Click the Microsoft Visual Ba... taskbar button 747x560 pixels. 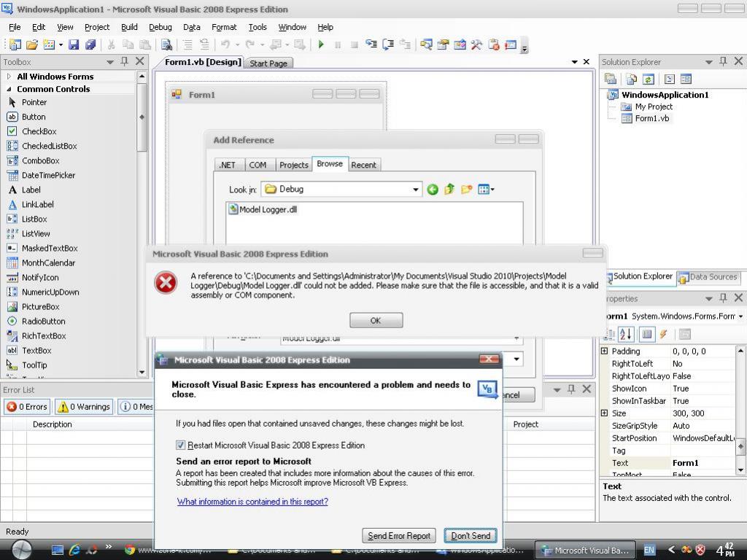[x=585, y=550]
